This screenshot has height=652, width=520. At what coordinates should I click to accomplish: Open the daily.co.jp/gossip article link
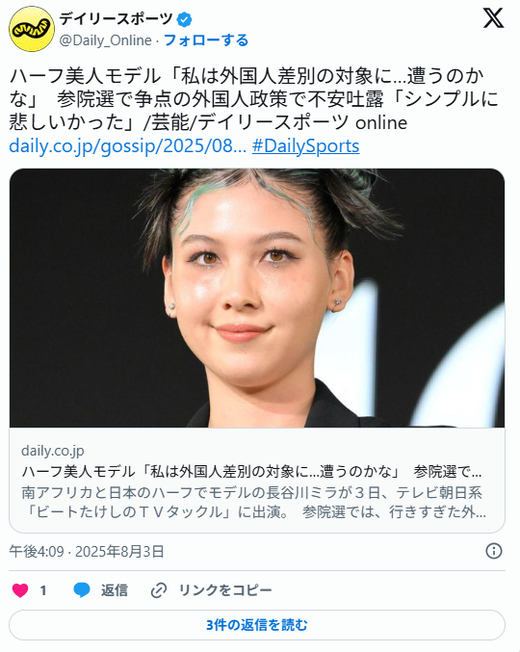tap(128, 146)
